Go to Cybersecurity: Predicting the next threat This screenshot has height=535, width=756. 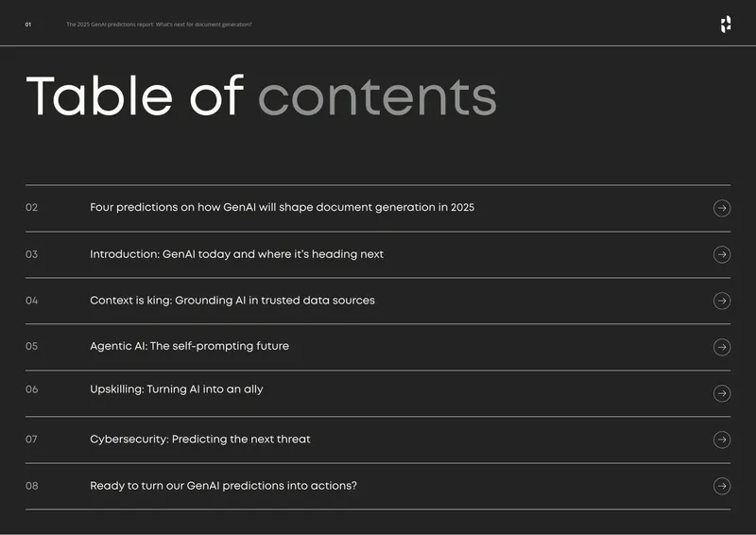pos(200,439)
